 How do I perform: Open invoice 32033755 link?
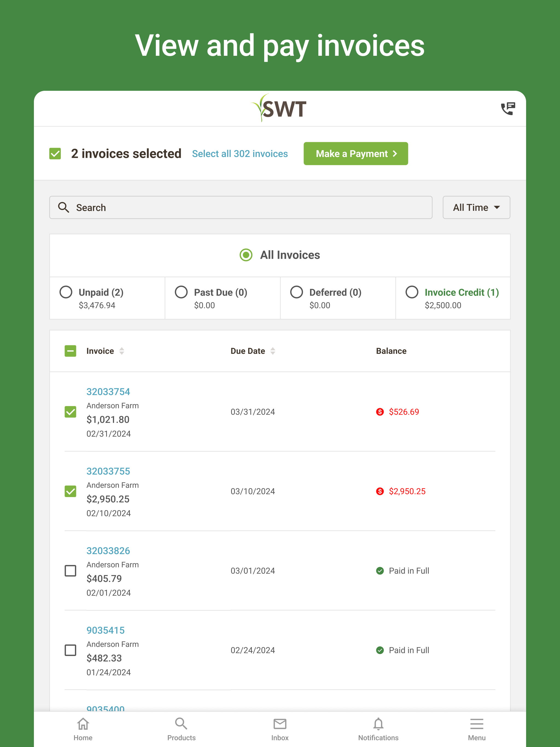click(x=108, y=471)
